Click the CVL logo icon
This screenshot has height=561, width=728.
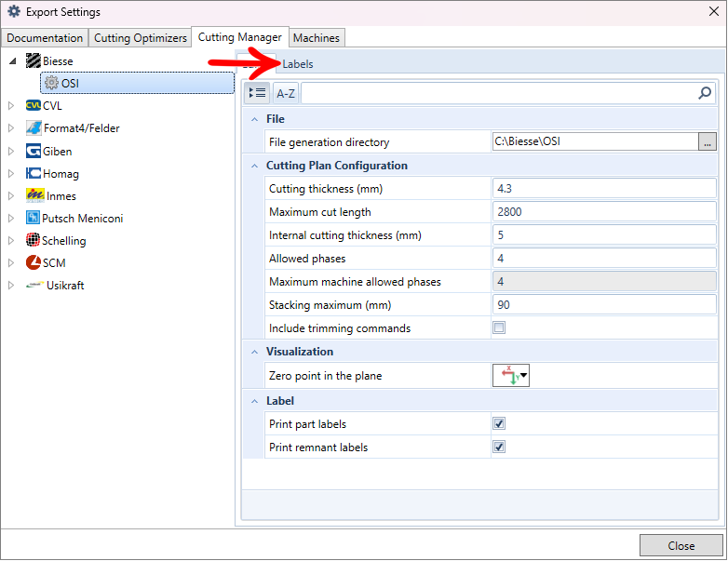[34, 105]
